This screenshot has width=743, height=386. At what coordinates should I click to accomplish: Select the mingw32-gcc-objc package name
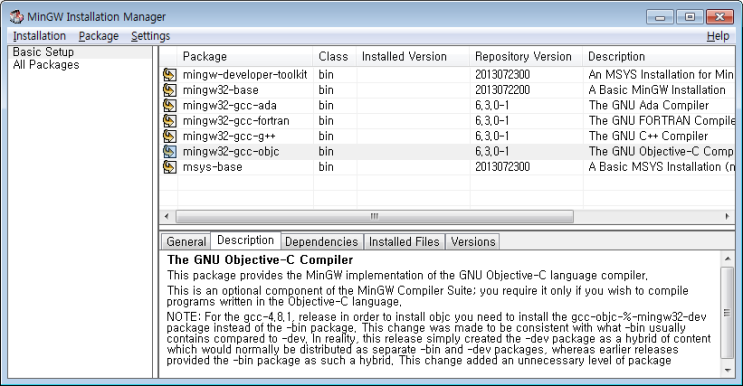pos(231,152)
